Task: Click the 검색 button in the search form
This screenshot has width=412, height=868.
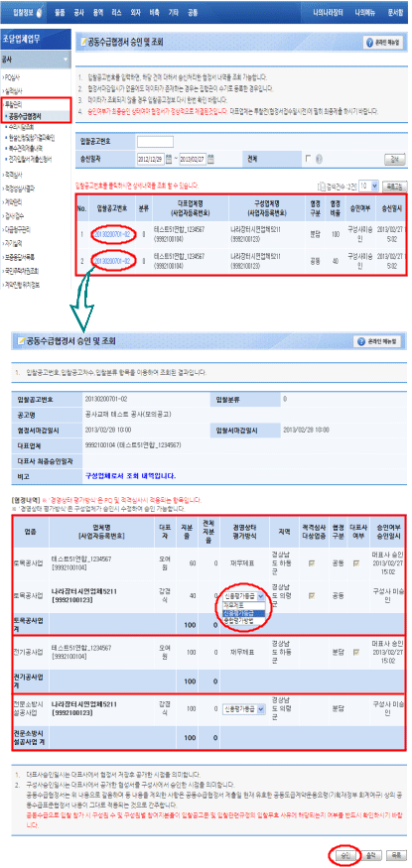Action: coord(391,160)
